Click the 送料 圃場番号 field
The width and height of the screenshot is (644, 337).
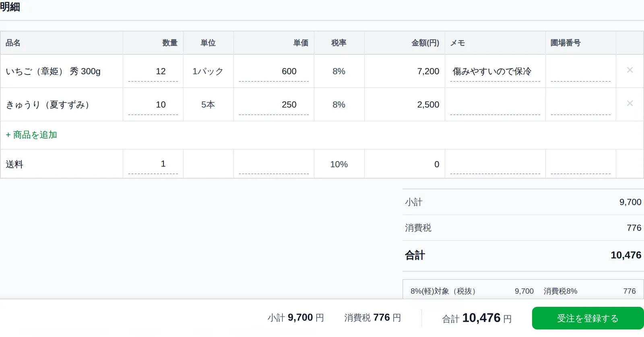click(x=580, y=164)
